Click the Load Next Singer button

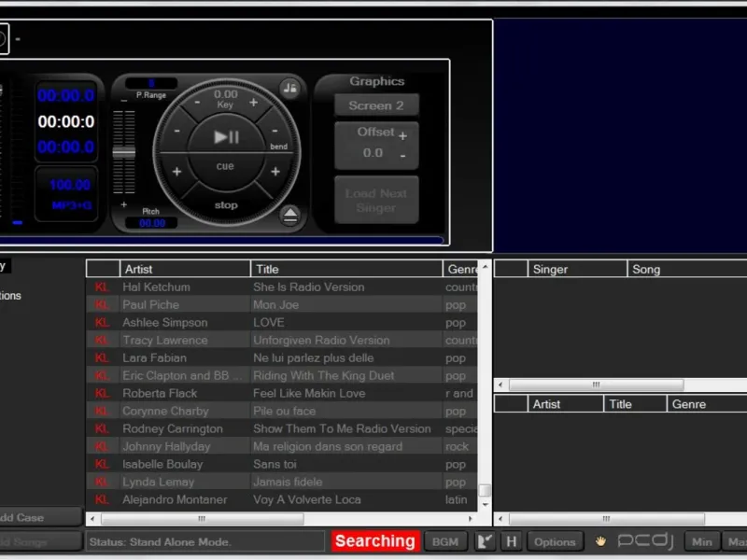(376, 200)
